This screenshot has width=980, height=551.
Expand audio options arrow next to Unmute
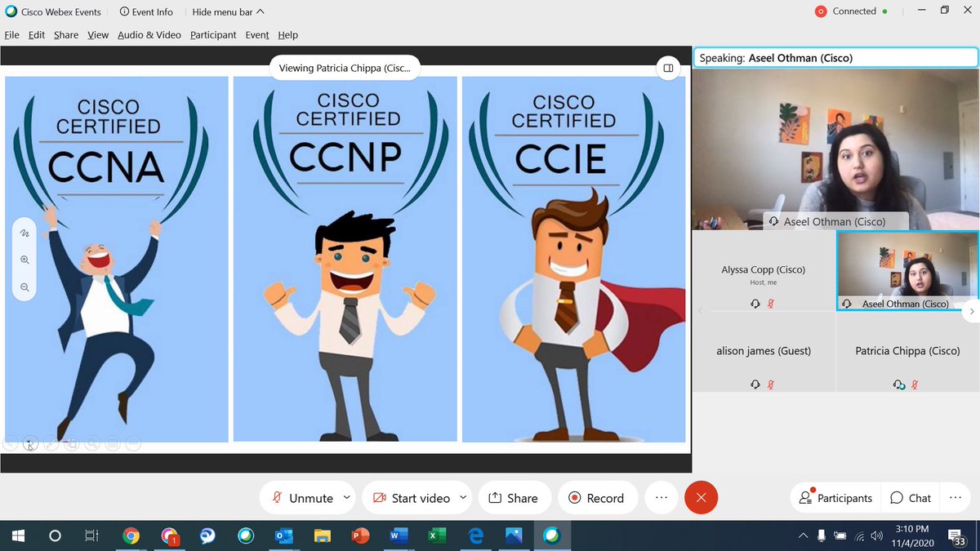[x=347, y=497]
